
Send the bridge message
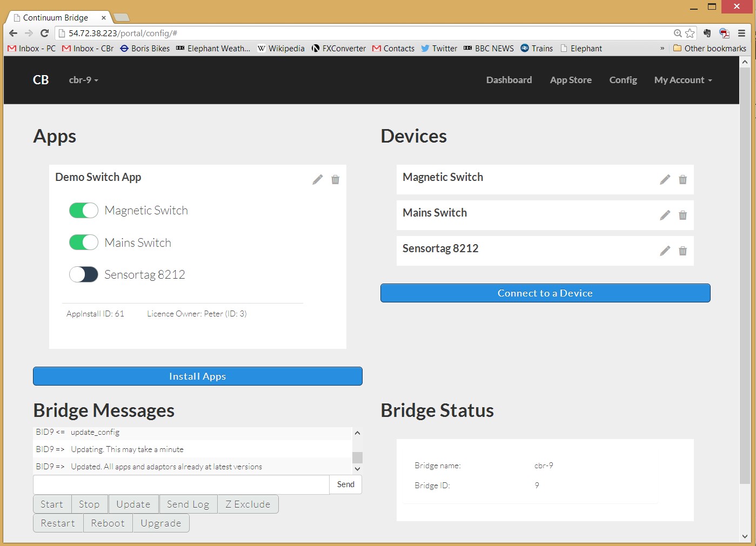coord(345,484)
